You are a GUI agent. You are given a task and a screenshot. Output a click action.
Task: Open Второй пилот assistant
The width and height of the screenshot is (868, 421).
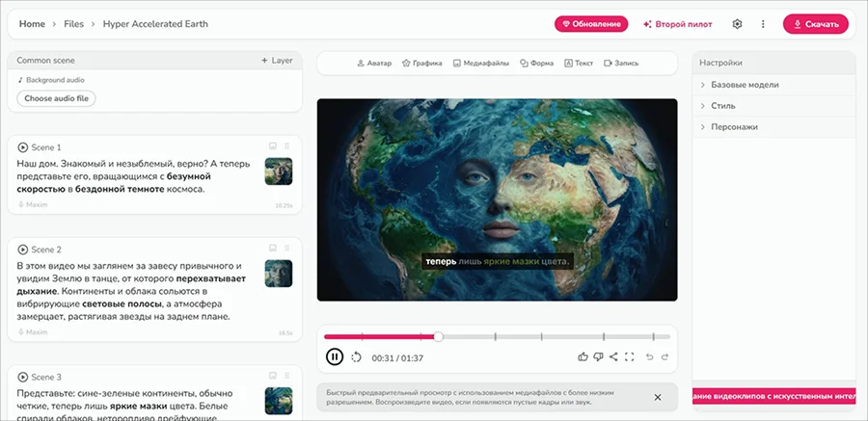tap(678, 24)
